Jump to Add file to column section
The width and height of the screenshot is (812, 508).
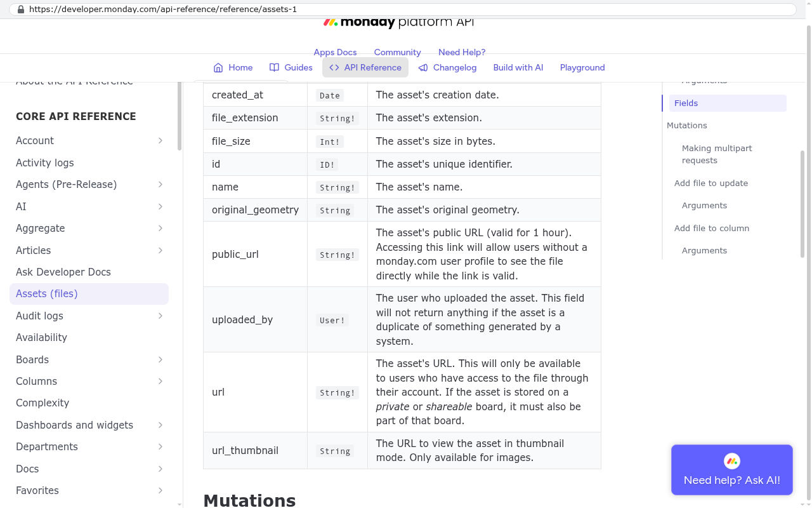712,228
